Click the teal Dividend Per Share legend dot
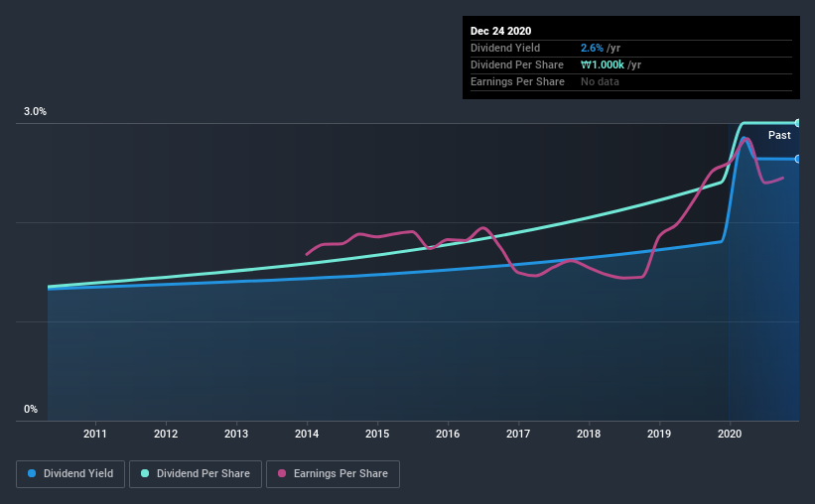Image resolution: width=815 pixels, height=504 pixels. 145,473
